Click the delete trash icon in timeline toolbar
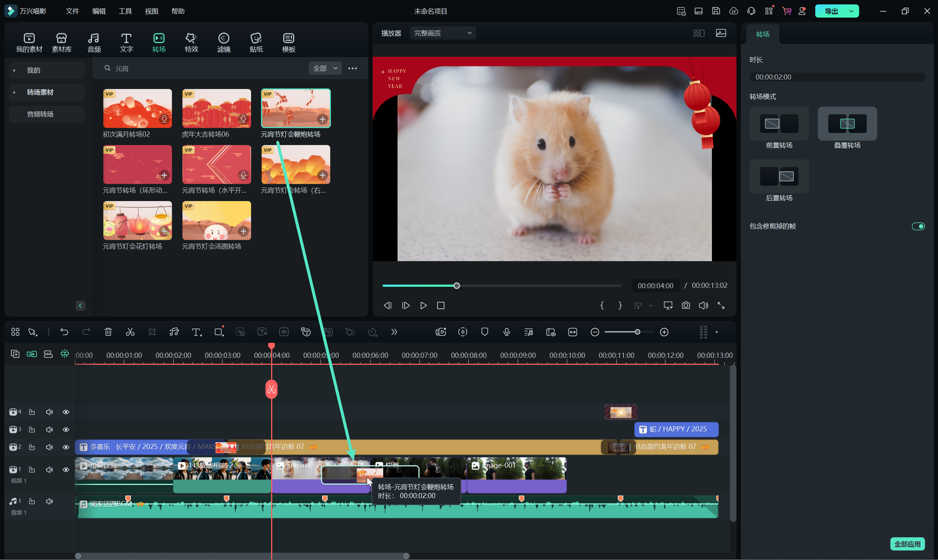The width and height of the screenshot is (938, 560). point(108,332)
